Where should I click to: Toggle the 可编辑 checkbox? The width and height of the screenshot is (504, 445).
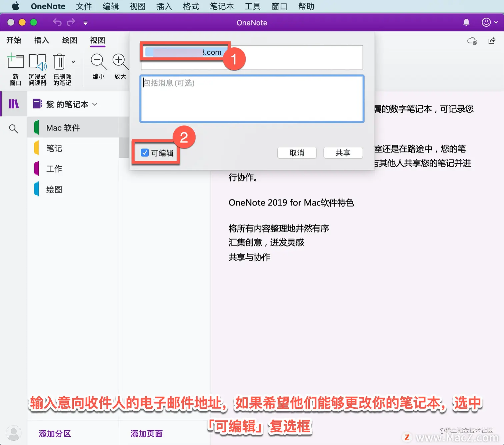pos(145,153)
